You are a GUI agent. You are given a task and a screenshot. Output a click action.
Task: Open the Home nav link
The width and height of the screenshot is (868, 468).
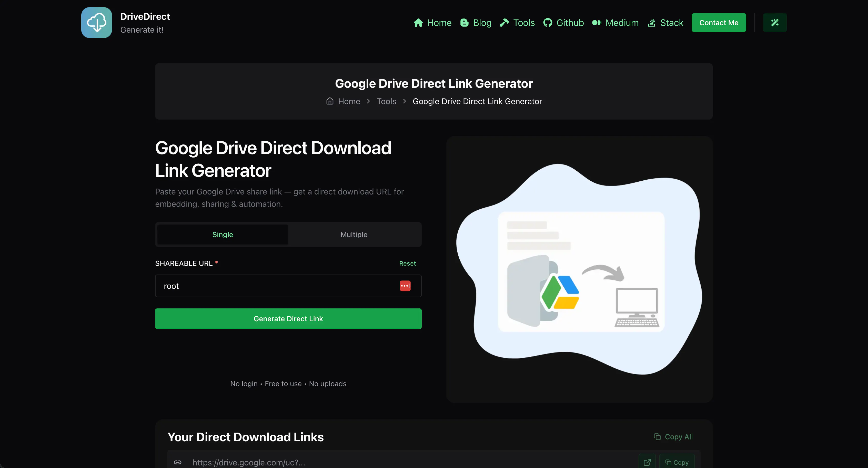point(432,23)
